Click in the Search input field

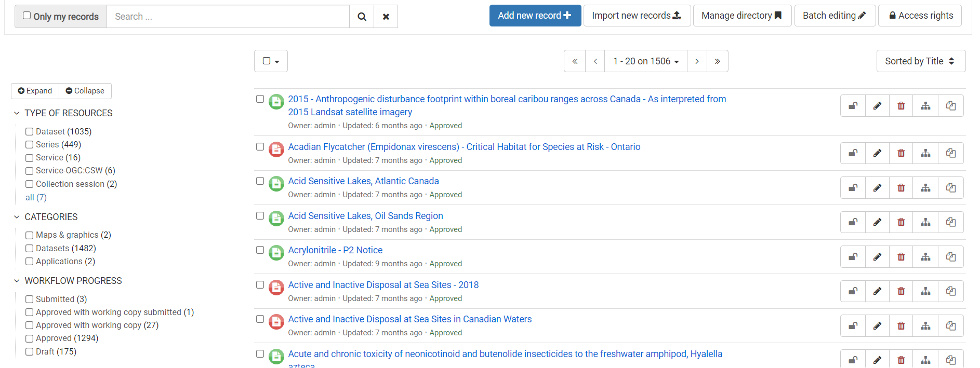point(228,17)
